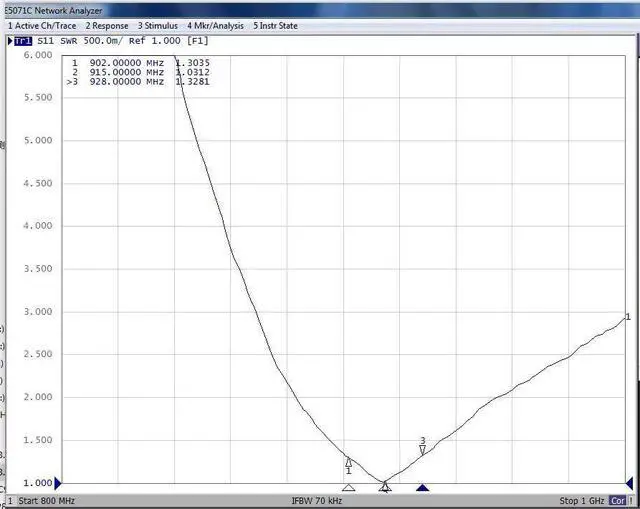Open the Active Ch/Trace menu
The width and height of the screenshot is (640, 509).
[43, 25]
